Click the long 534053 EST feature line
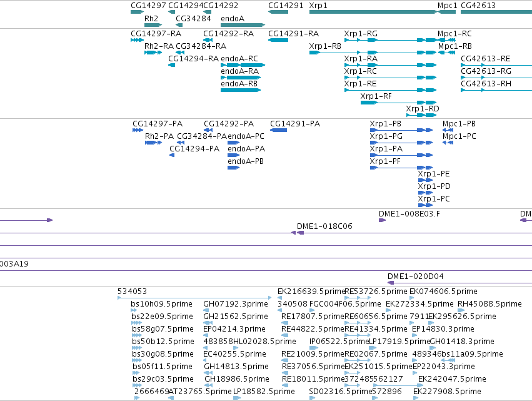 (194, 298)
